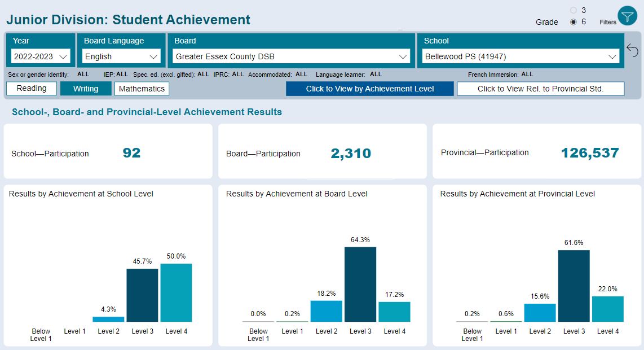Open the Filters funnel icon
The image size is (644, 350).
[627, 16]
